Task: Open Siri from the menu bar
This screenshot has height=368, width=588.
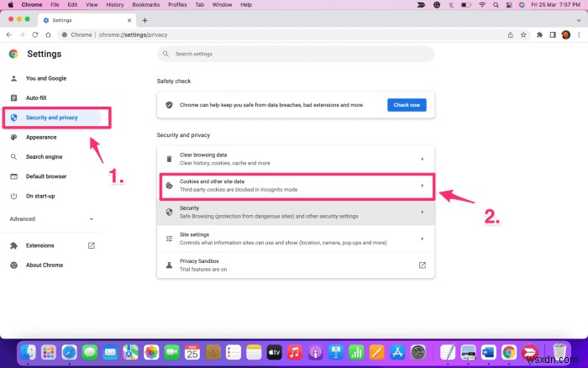Action: pos(522,5)
